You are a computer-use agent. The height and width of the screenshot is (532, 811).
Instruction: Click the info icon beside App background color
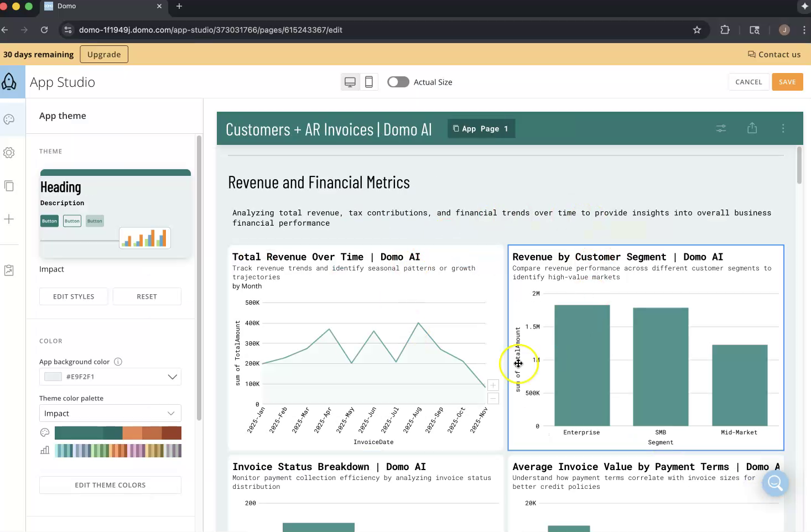click(118, 362)
